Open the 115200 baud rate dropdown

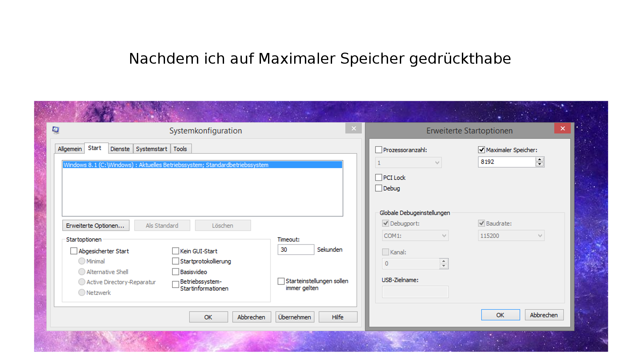[511, 236]
